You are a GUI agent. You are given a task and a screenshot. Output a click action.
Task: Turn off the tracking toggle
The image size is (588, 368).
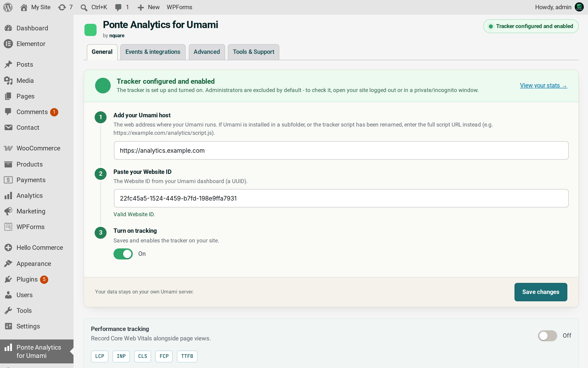click(x=123, y=254)
